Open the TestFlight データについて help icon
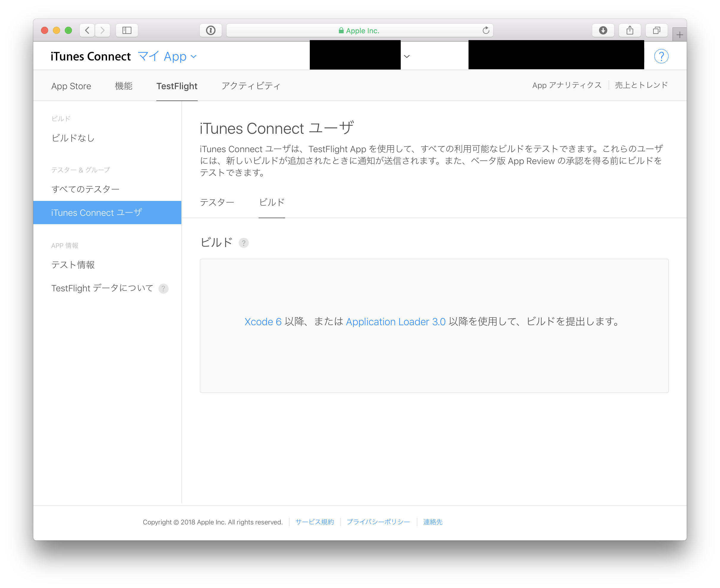This screenshot has width=720, height=588. [x=164, y=288]
